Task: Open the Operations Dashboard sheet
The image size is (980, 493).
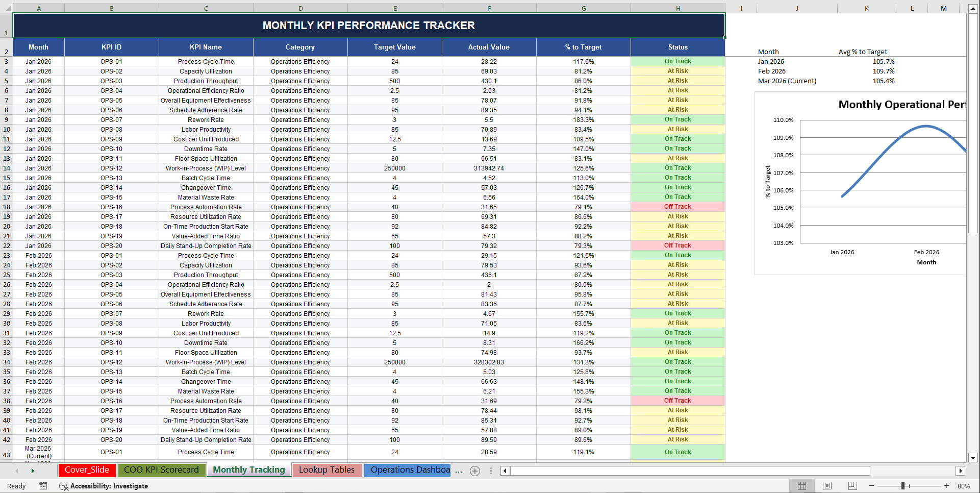Action: pos(408,470)
